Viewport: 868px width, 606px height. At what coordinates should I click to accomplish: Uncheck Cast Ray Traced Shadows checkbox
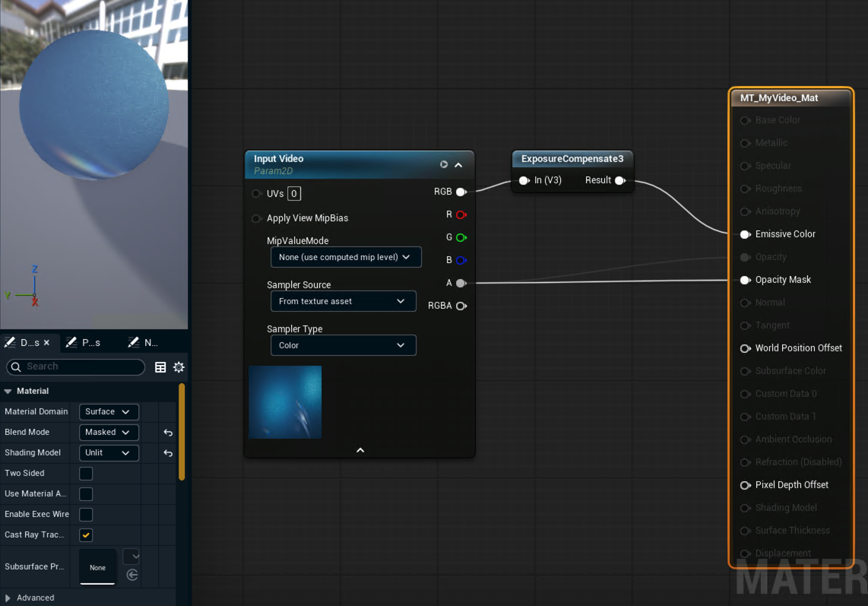coord(86,535)
